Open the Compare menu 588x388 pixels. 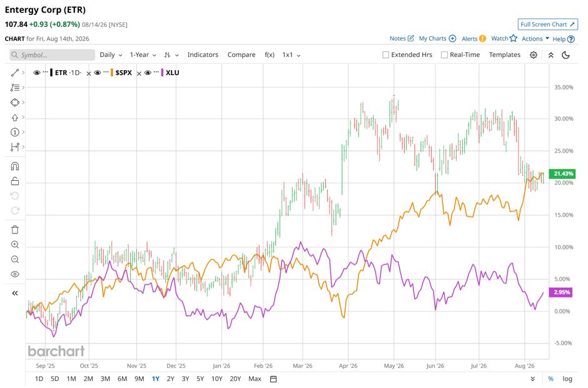(241, 55)
